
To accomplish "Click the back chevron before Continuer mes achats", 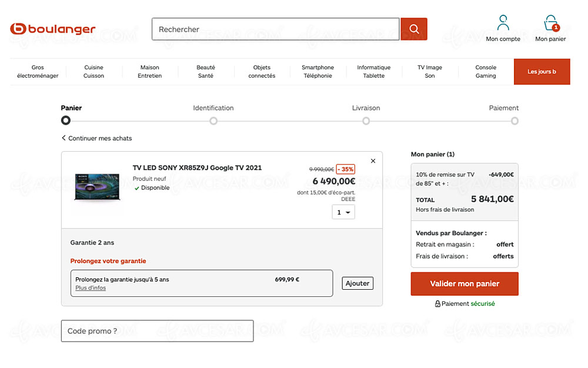I will pyautogui.click(x=64, y=138).
